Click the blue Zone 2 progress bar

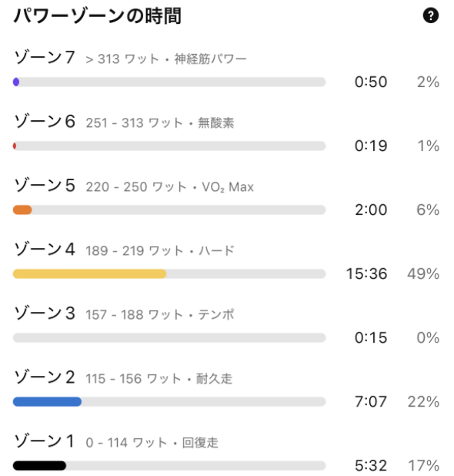169,401
